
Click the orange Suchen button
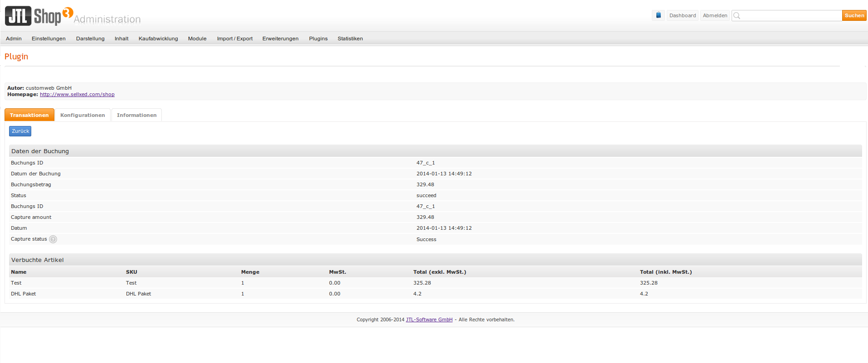click(854, 15)
